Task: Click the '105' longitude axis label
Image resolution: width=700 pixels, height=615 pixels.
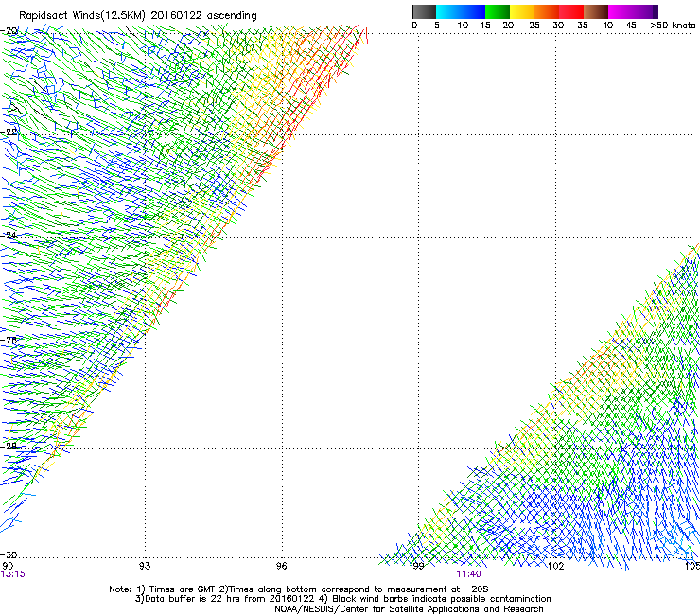Action: pos(692,566)
